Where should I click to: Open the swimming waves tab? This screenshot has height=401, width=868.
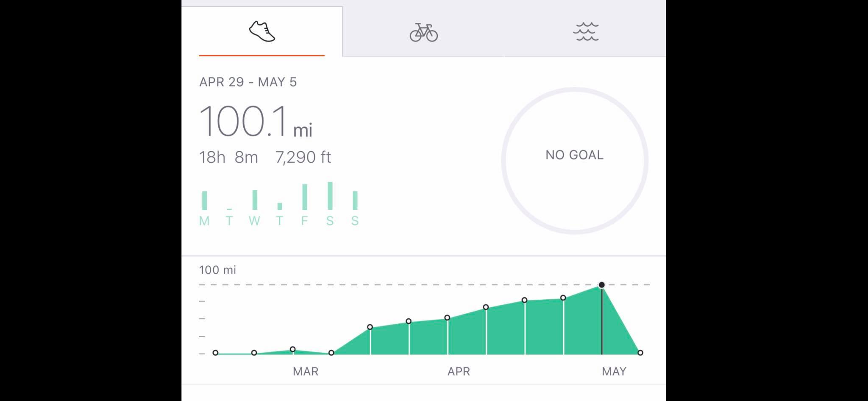pos(586,32)
